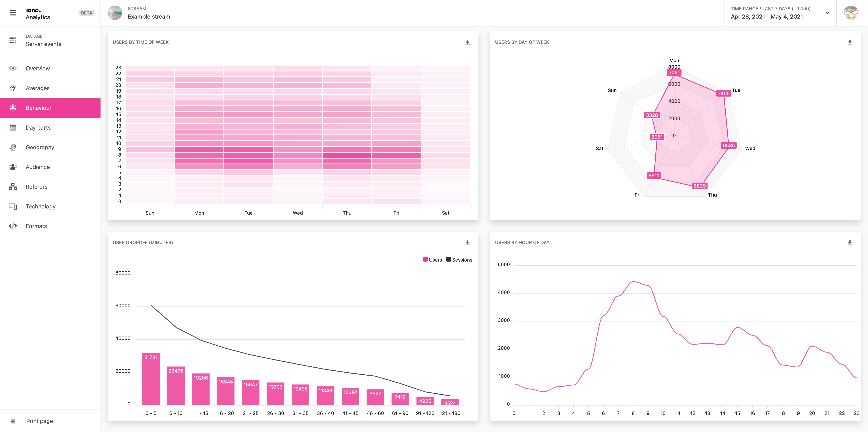The height and width of the screenshot is (432, 868).
Task: Click the Example stream thumbnail image
Action: (115, 13)
